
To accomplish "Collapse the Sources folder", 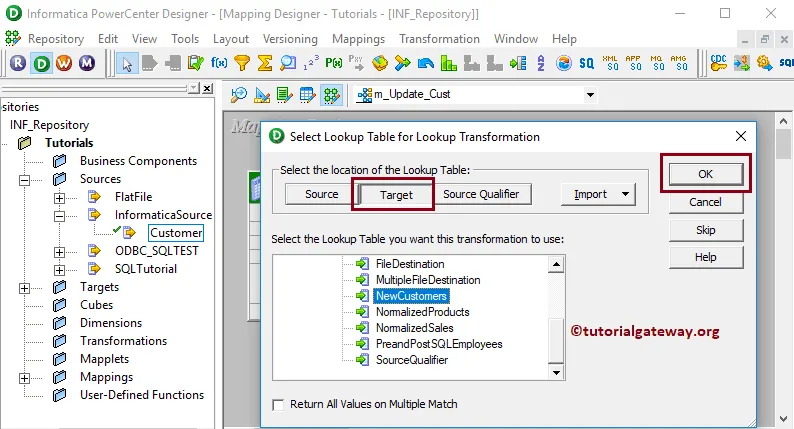I will point(24,180).
